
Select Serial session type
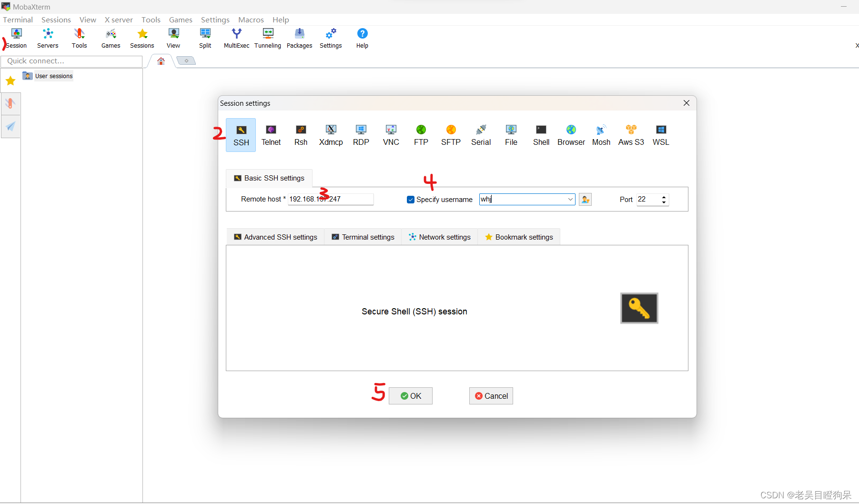pyautogui.click(x=481, y=135)
